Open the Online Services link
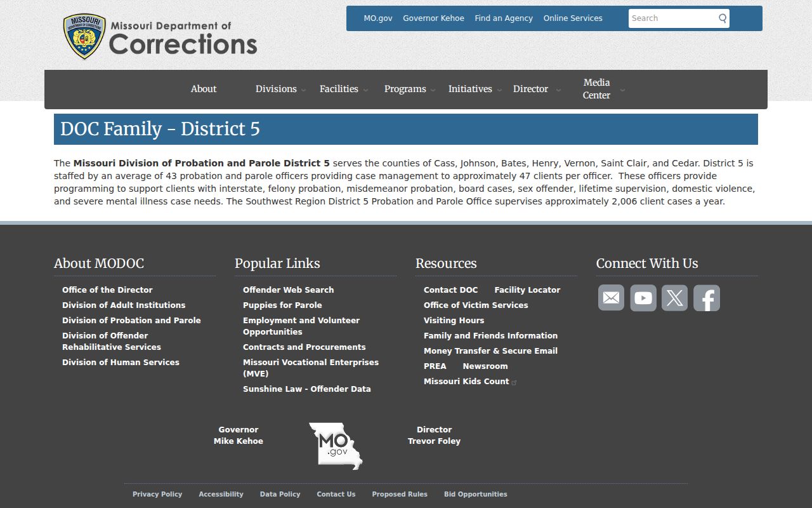 click(573, 18)
